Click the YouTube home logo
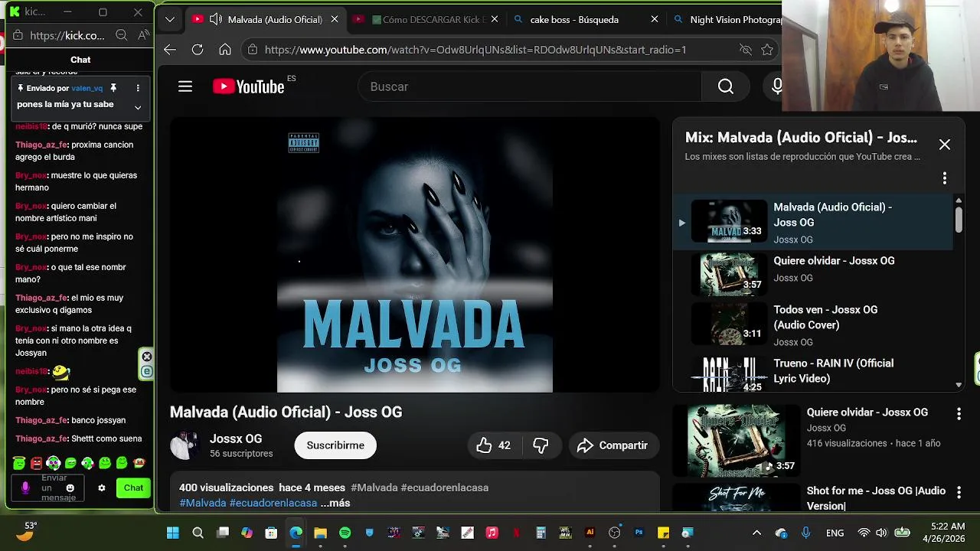This screenshot has width=980, height=551. (249, 86)
